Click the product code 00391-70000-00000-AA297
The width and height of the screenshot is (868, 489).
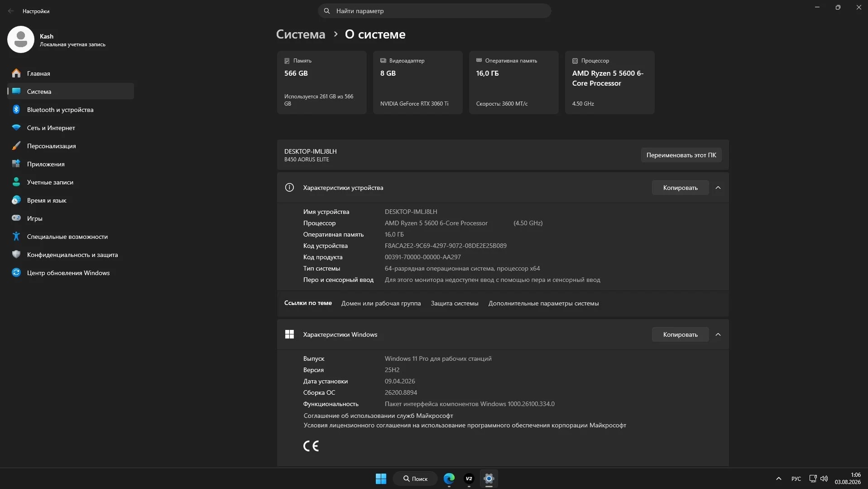(x=423, y=257)
